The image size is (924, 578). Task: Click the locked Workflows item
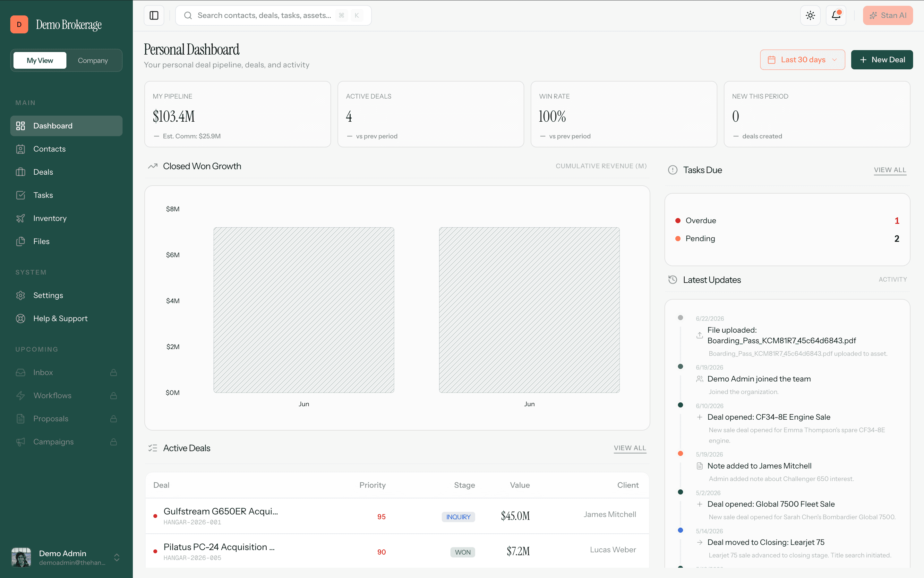(66, 396)
